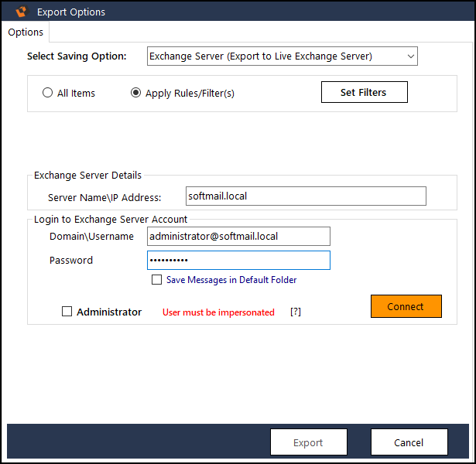The width and height of the screenshot is (476, 464).
Task: Open the Select Saving Option dropdown
Action: click(x=283, y=56)
